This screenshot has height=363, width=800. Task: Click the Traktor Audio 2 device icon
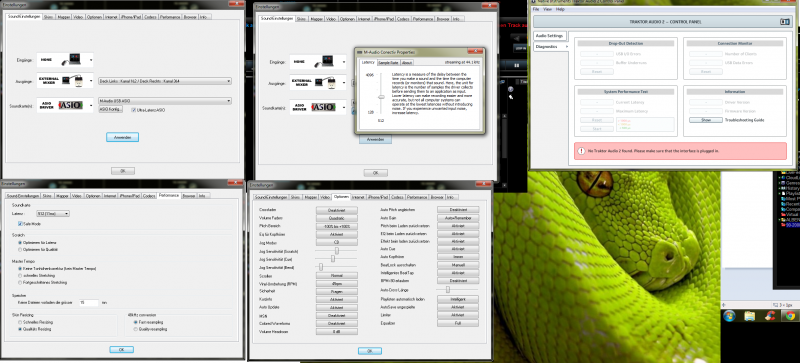tap(785, 21)
